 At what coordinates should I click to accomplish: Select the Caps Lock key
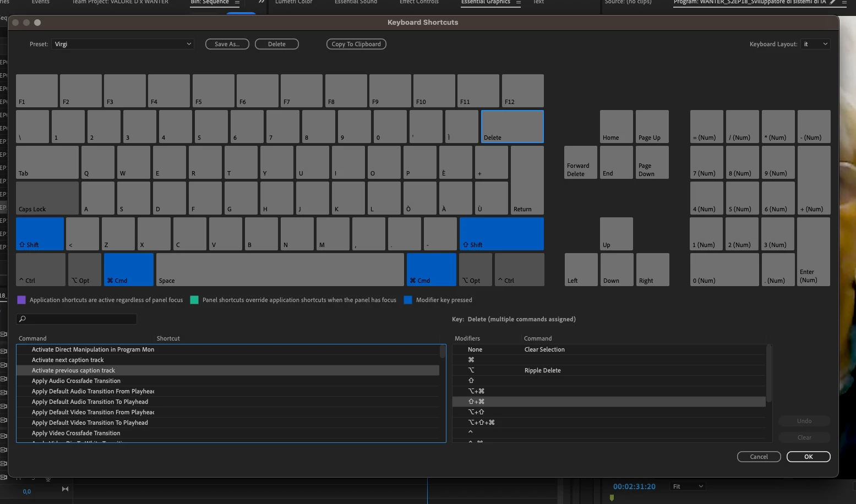47,198
